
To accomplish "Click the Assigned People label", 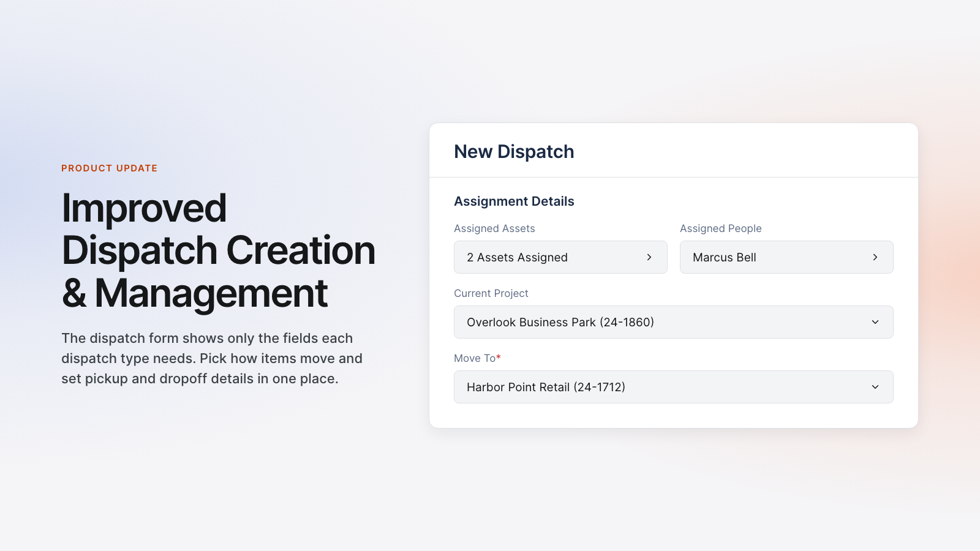I will [721, 228].
